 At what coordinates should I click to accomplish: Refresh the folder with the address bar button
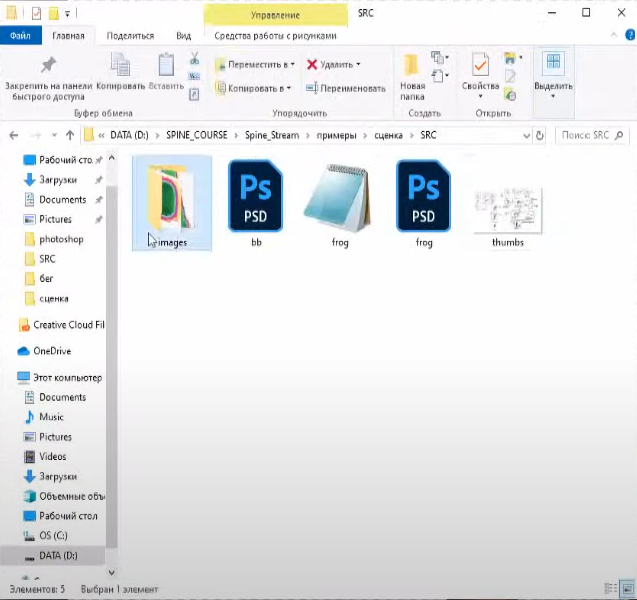click(540, 135)
